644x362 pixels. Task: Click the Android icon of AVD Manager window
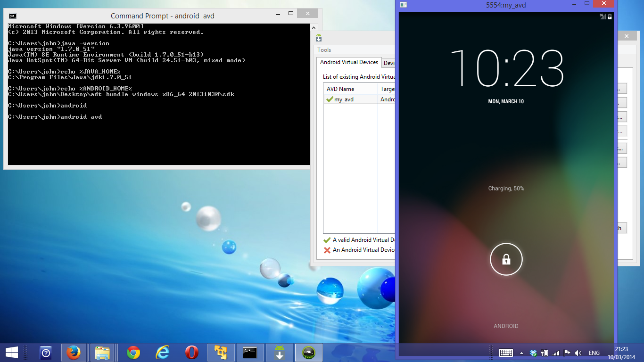[x=319, y=38]
